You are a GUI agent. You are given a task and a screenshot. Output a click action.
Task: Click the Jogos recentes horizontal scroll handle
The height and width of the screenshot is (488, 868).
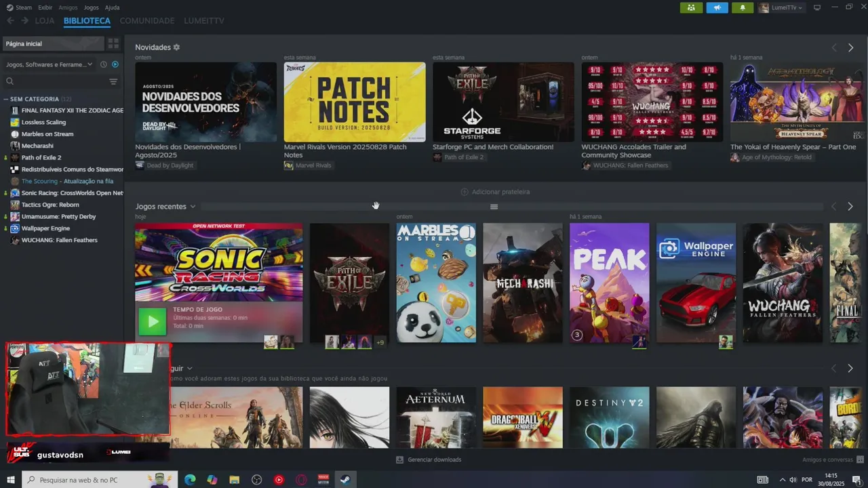coord(494,207)
